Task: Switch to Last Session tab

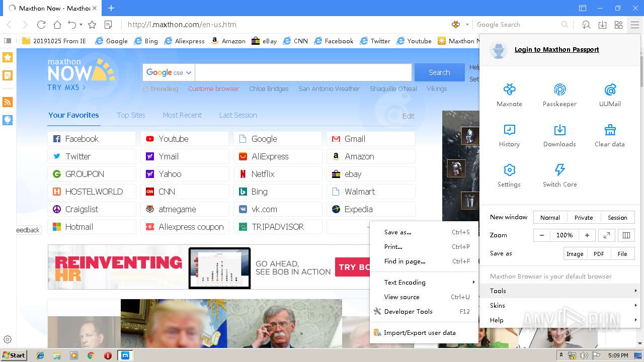Action: click(x=238, y=115)
